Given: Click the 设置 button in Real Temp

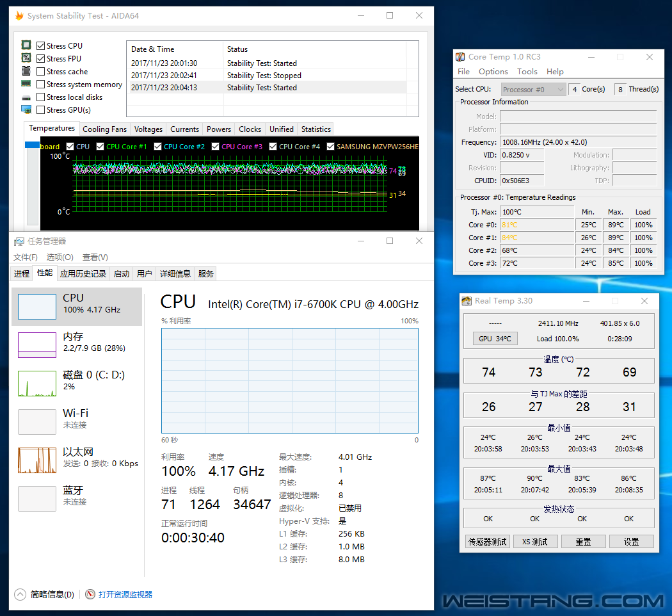Looking at the screenshot, I should tap(631, 542).
